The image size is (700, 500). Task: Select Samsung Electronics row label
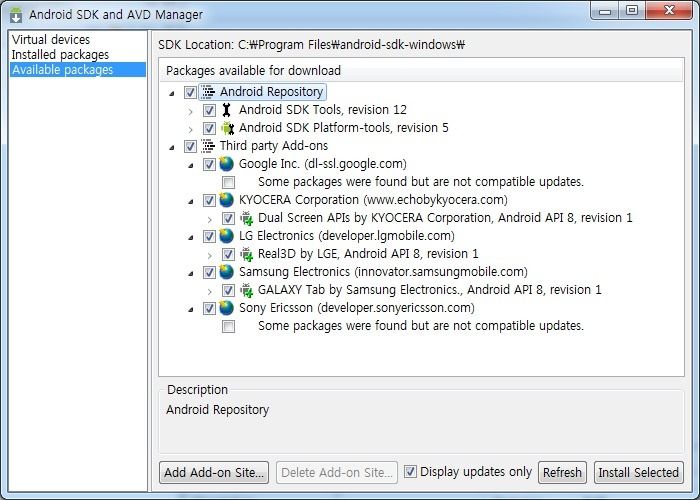coord(383,271)
